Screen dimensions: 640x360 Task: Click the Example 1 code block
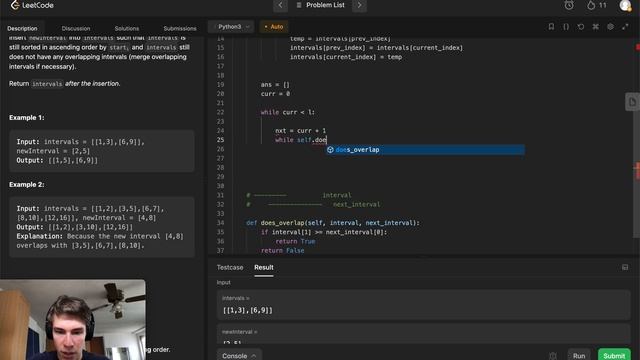(102, 151)
